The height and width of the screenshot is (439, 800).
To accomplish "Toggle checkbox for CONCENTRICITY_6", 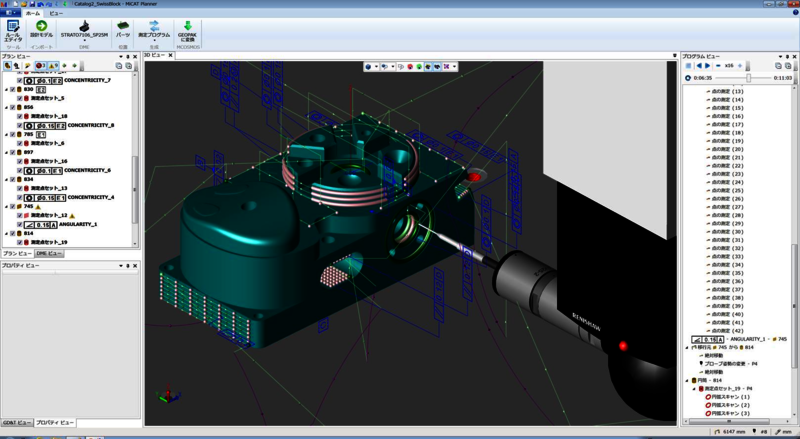I will (20, 170).
